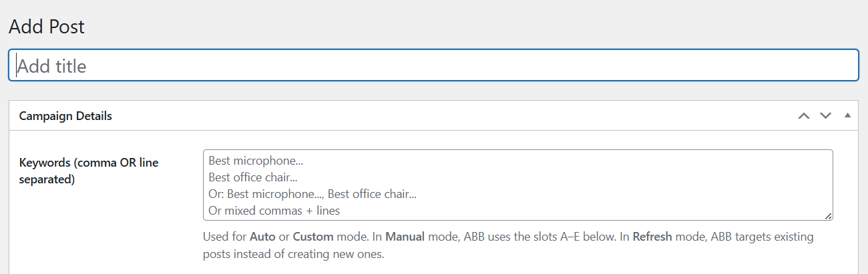Click the Campaign Details heading

65,116
